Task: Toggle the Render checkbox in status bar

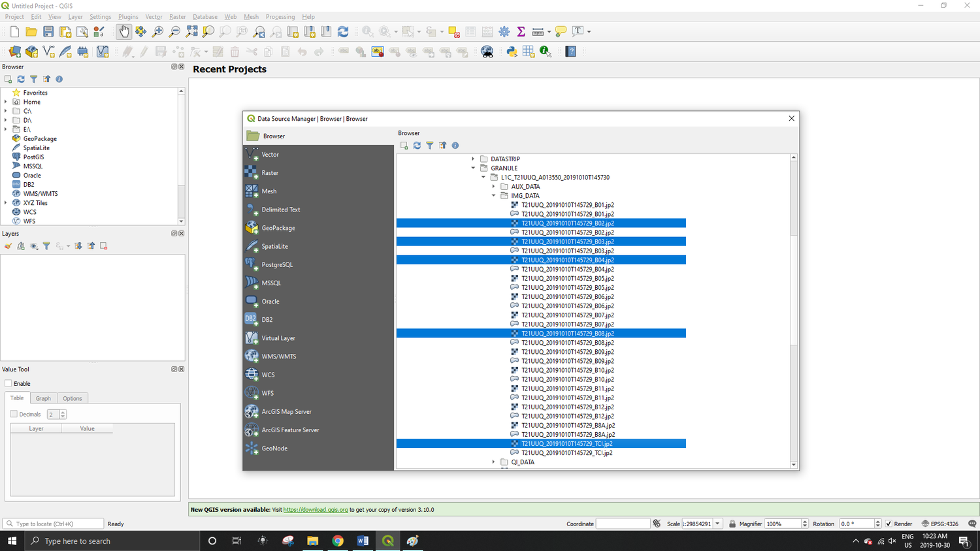Action: click(889, 524)
